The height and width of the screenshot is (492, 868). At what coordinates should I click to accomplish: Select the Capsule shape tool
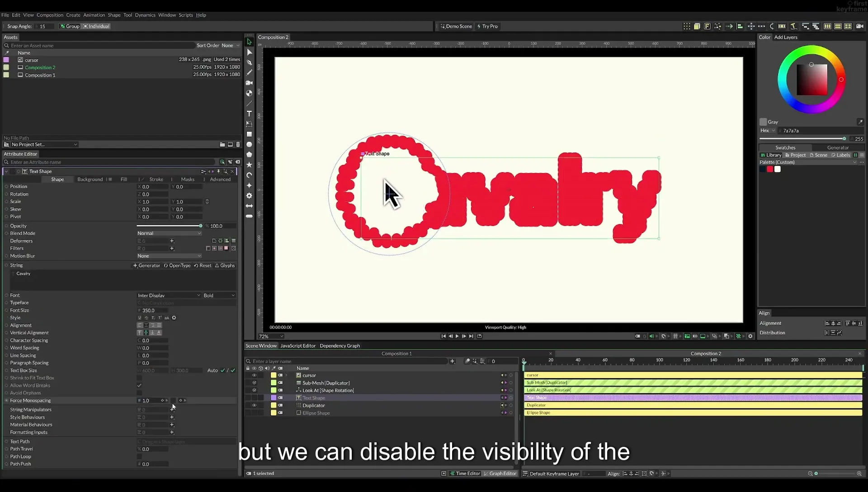[x=249, y=216]
